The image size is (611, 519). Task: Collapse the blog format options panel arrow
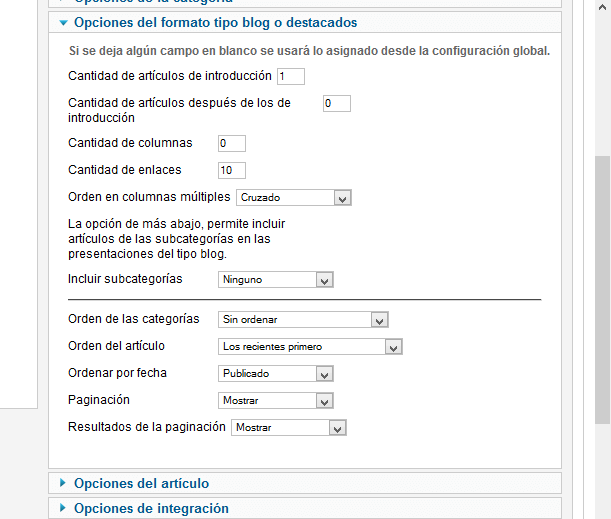(64, 23)
